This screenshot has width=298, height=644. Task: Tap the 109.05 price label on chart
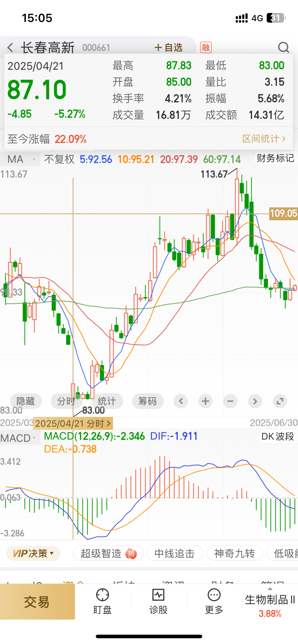coord(284,213)
